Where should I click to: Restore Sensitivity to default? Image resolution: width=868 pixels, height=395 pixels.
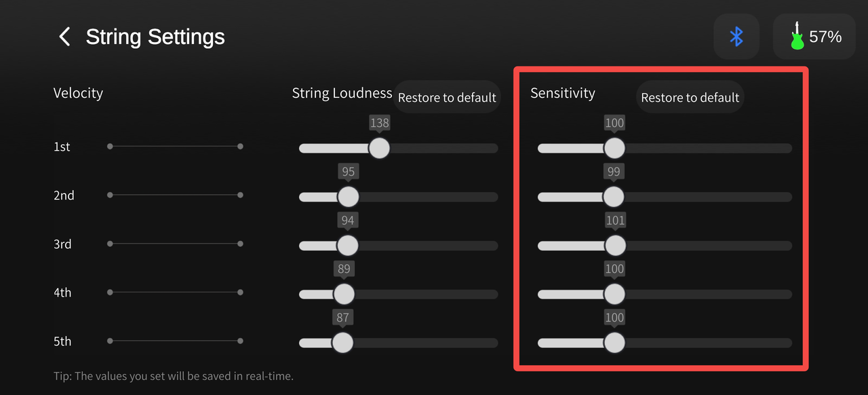690,97
